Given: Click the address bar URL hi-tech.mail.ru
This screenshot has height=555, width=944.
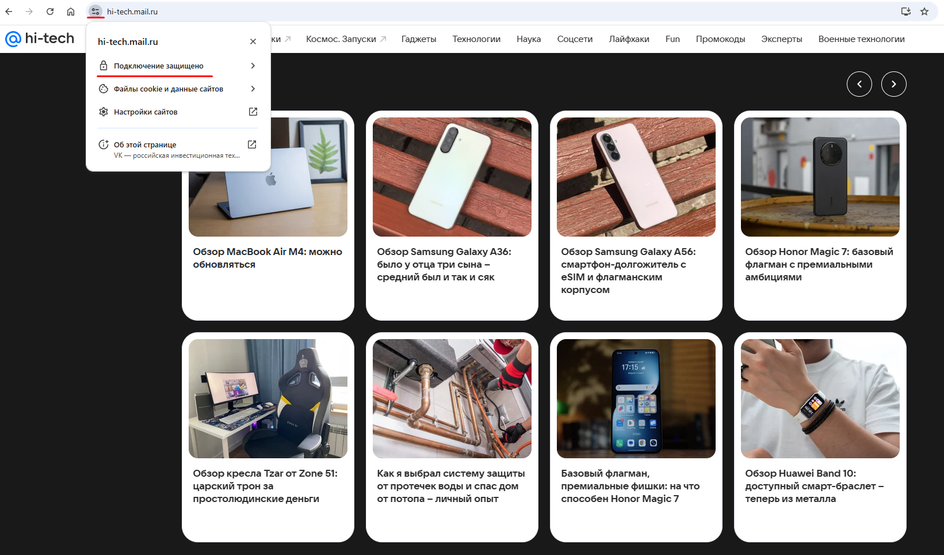Looking at the screenshot, I should click(132, 11).
